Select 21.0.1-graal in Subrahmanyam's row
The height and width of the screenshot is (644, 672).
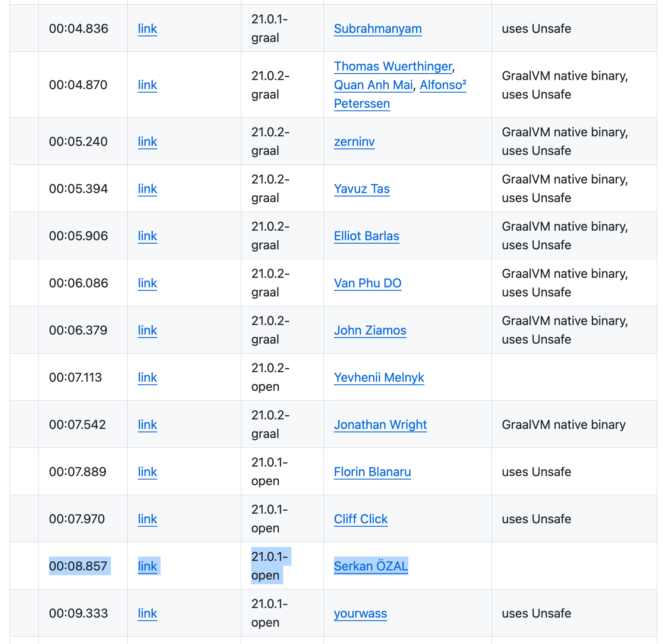(x=270, y=29)
